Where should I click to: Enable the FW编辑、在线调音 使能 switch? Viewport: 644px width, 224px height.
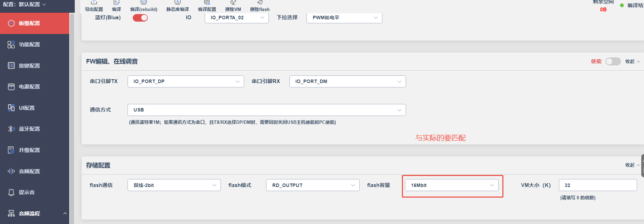pos(613,61)
